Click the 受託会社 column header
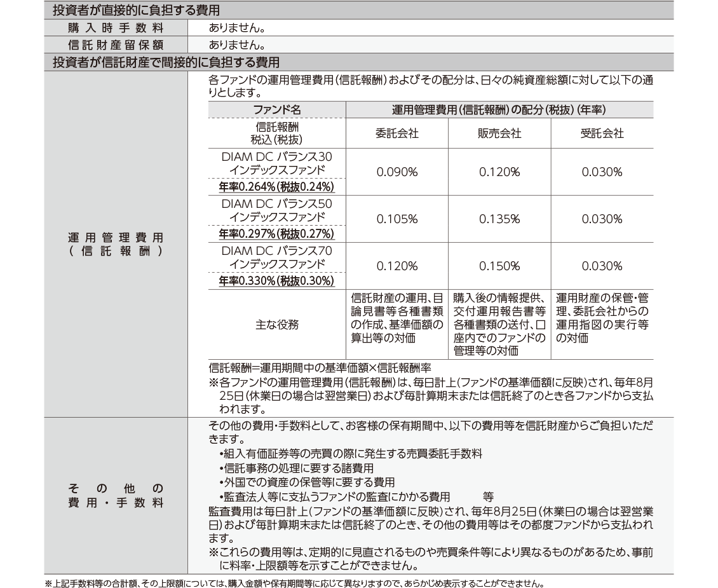718x588 pixels. 602,133
